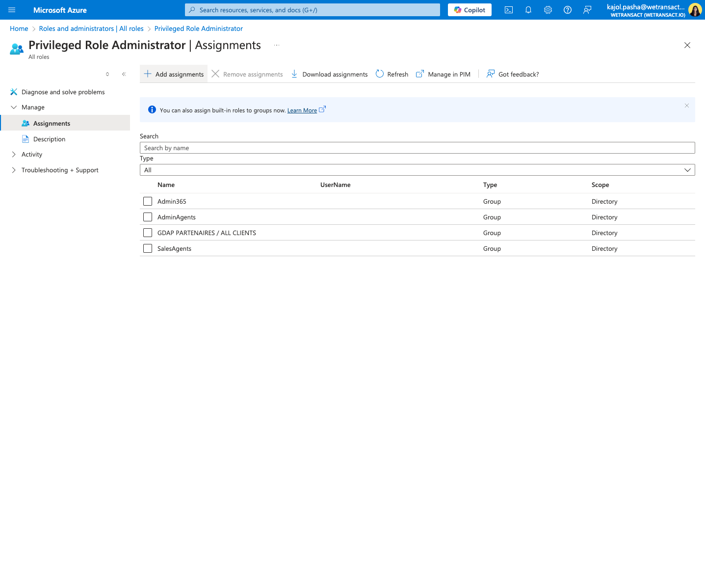Click the UserName column header
The height and width of the screenshot is (588, 705).
(x=336, y=185)
